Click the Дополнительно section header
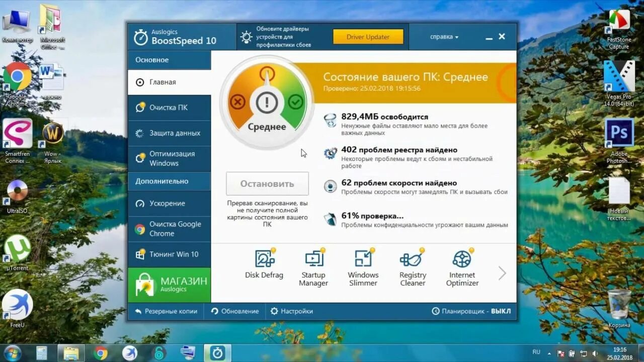 169,181
